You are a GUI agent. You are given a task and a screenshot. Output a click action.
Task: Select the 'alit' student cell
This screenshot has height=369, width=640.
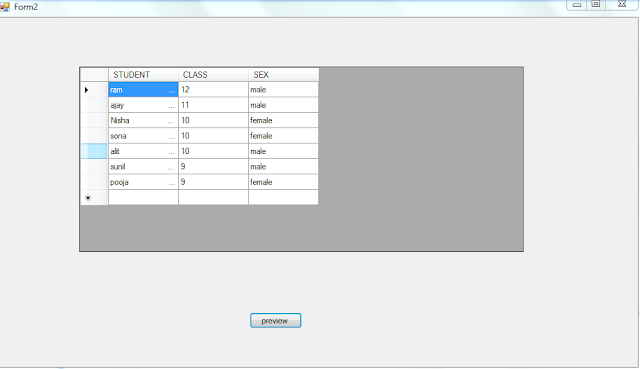click(x=143, y=151)
